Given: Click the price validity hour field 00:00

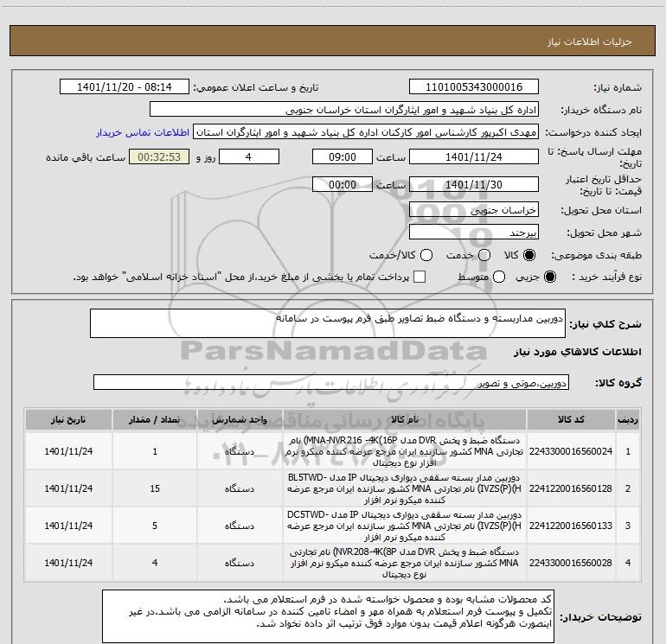Looking at the screenshot, I should click(343, 185).
